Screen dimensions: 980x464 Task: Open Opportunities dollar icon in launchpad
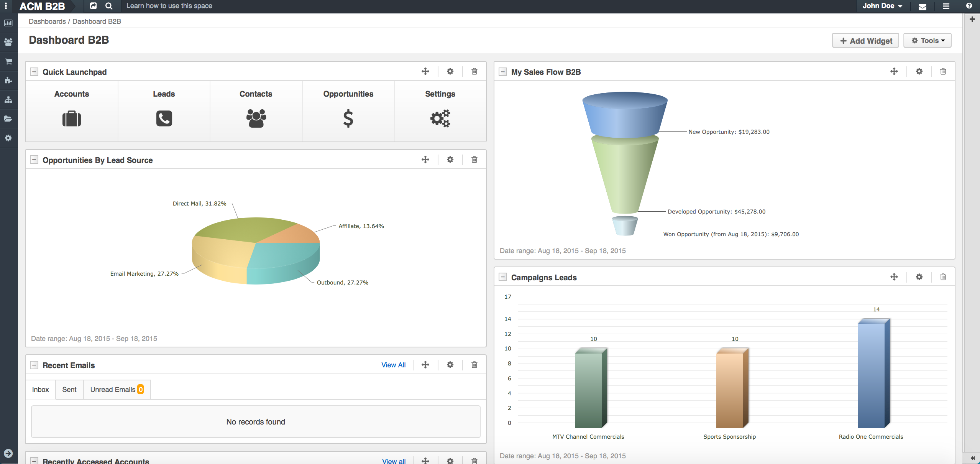click(348, 118)
